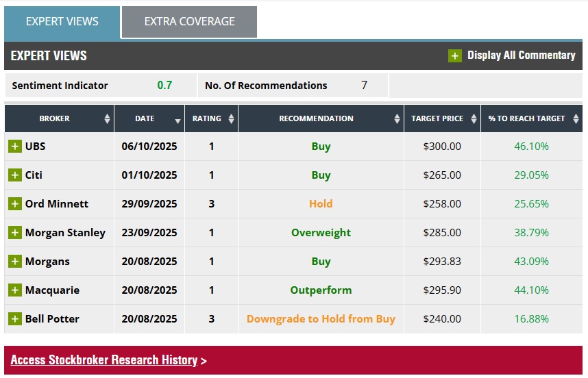Click the plus icon beside Morgans

(15, 262)
